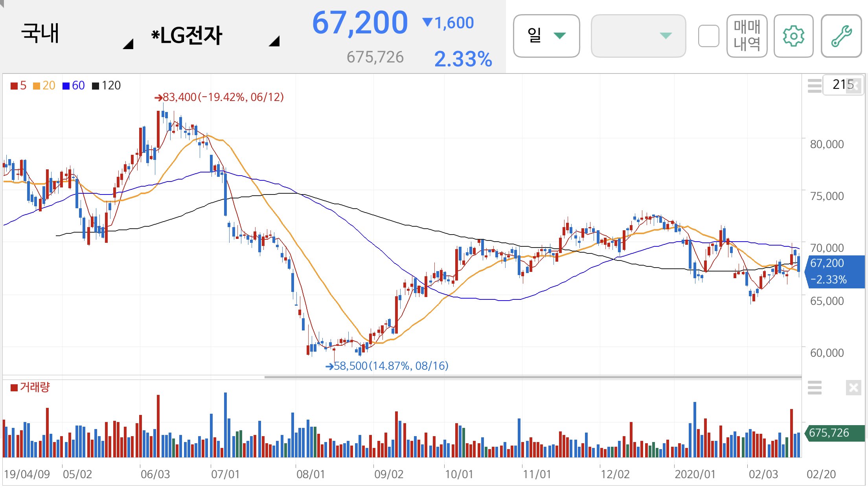
Task: Toggle the empty checkbox beside 매매내역
Action: pos(709,36)
